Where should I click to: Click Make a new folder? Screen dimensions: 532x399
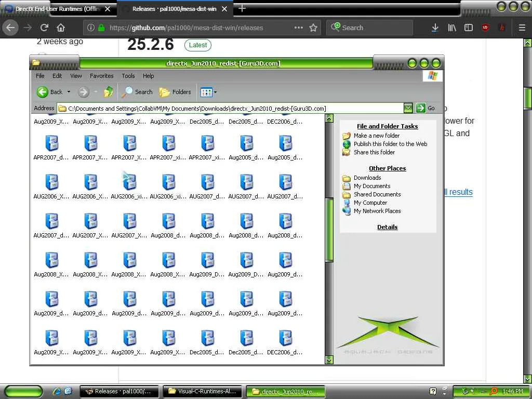pyautogui.click(x=376, y=136)
